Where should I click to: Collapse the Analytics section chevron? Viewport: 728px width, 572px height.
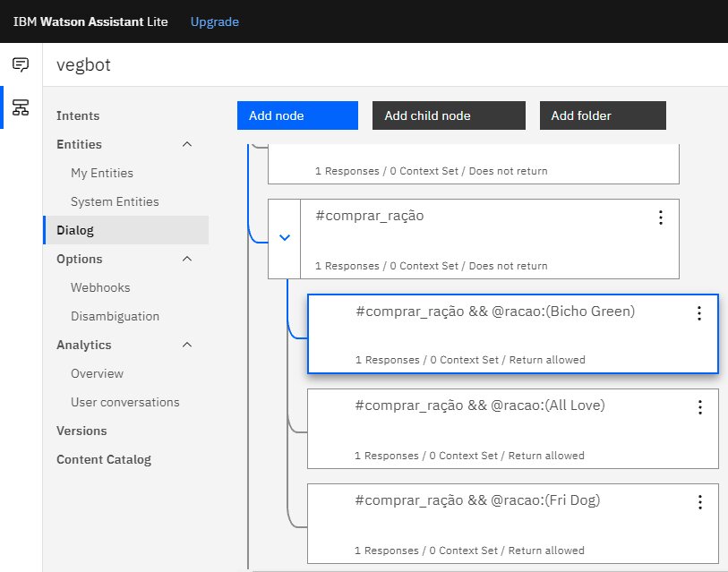pyautogui.click(x=186, y=345)
